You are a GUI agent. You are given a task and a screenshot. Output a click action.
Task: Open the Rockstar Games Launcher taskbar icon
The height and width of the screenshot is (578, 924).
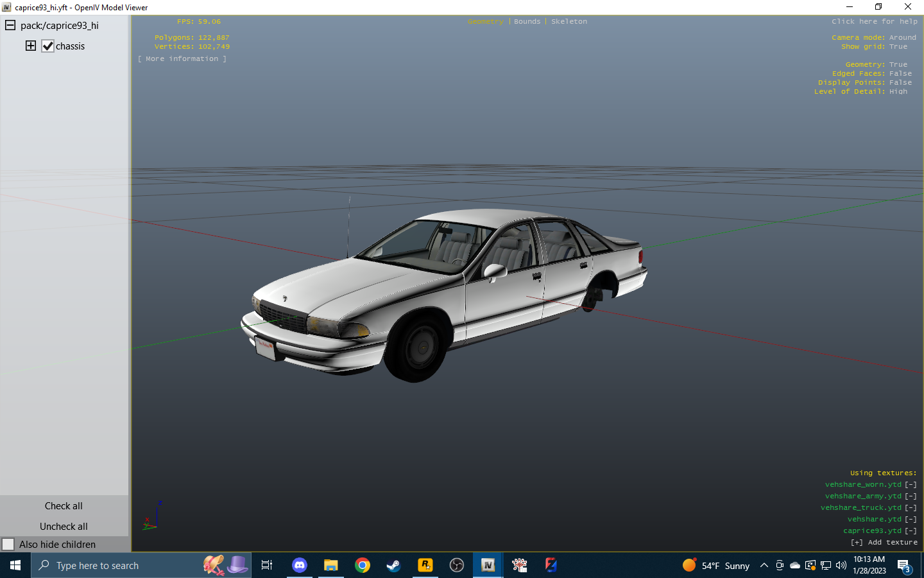click(425, 566)
